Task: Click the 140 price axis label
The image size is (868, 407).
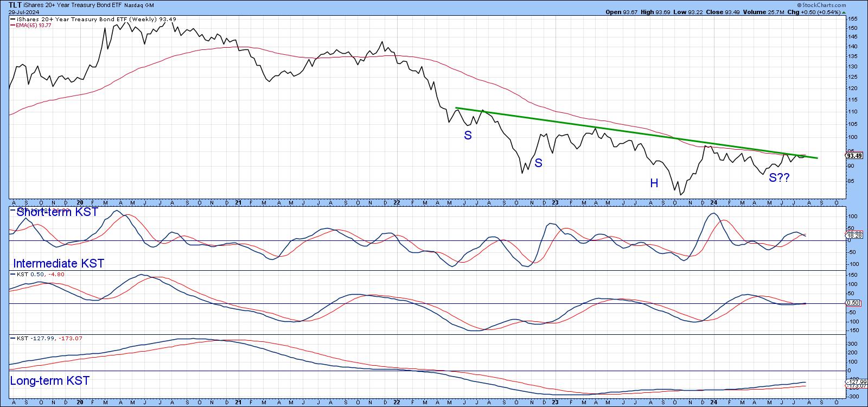Action: tap(852, 47)
